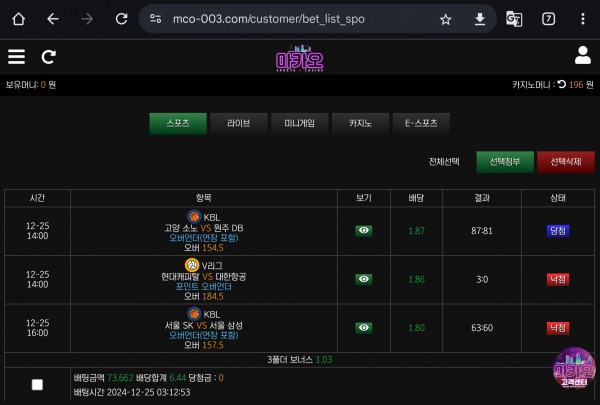
Task: Tap the browser home icon
Action: pyautogui.click(x=18, y=19)
